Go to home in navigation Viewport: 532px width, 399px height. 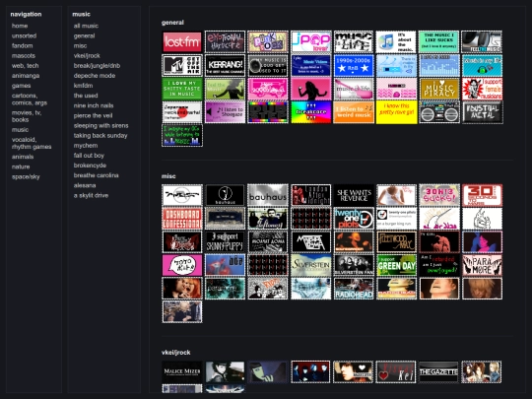point(20,26)
